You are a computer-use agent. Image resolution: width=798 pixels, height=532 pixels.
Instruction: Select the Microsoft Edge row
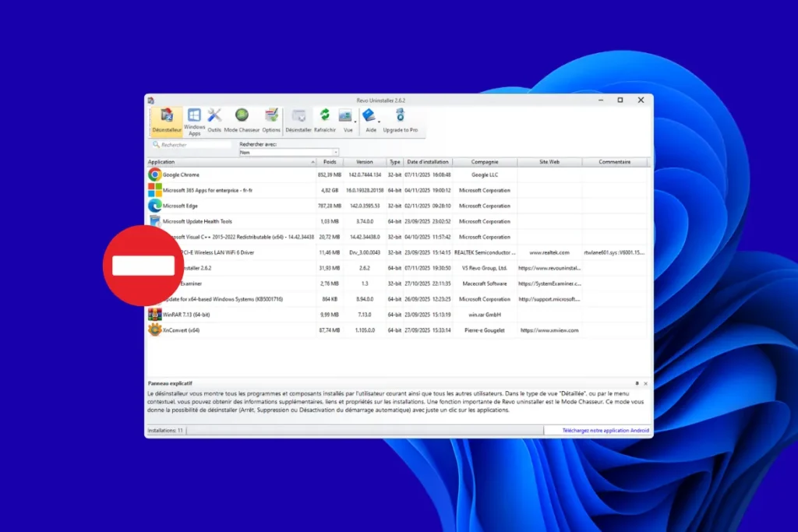(x=180, y=206)
